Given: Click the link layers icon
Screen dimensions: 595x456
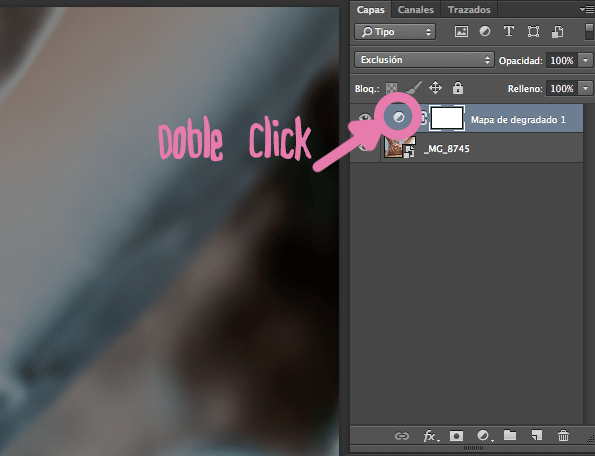Looking at the screenshot, I should (x=401, y=436).
